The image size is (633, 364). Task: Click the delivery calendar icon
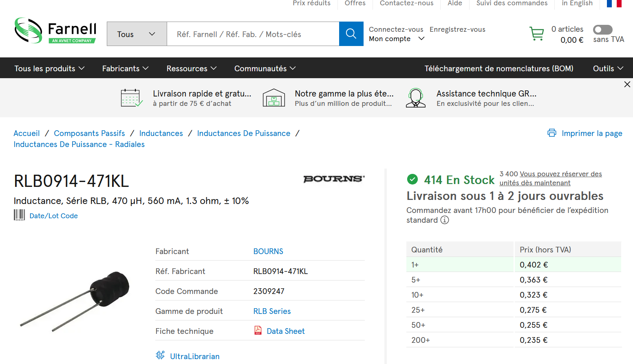[132, 98]
